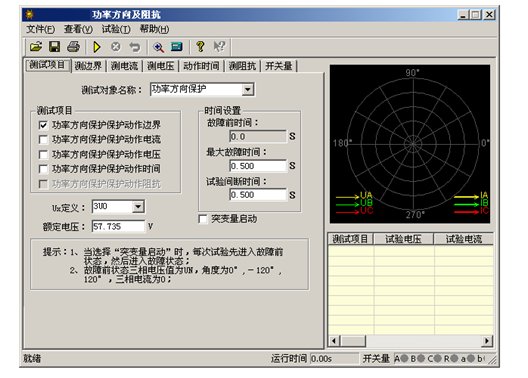
Task: Expand the 测试对象名称 dropdown
Action: coord(248,90)
